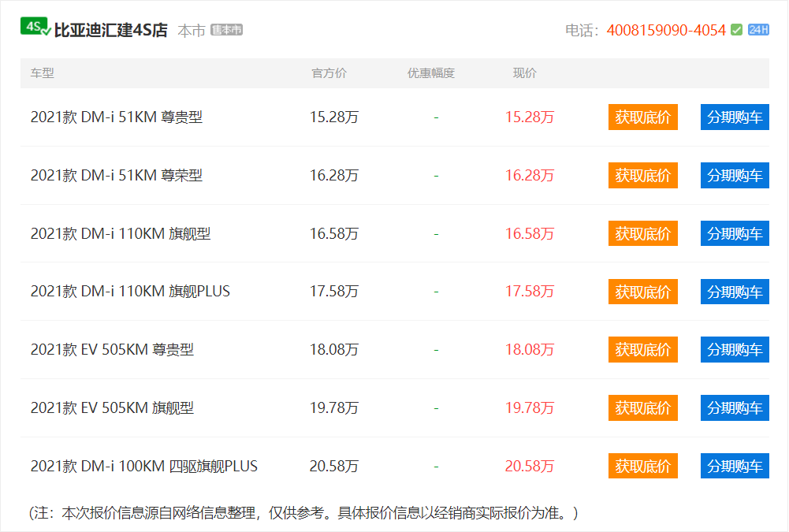Viewport: 789px width, 532px height.
Task: Click the red current price 18.08万
Action: (x=530, y=350)
